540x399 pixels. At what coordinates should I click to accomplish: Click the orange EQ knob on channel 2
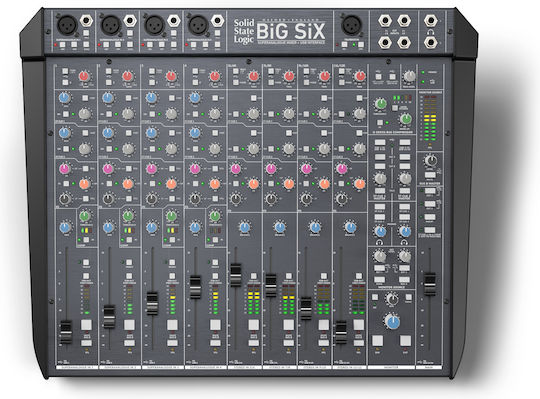[128, 183]
